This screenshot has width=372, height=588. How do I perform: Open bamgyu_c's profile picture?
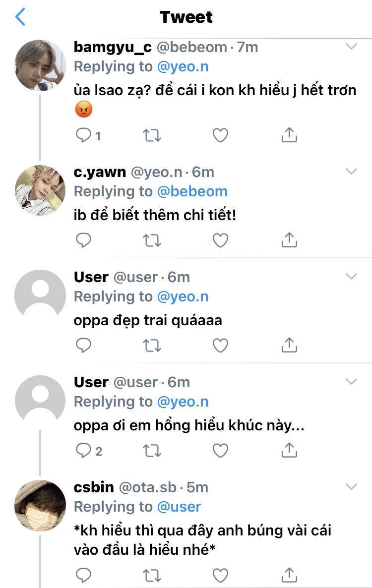tap(40, 65)
